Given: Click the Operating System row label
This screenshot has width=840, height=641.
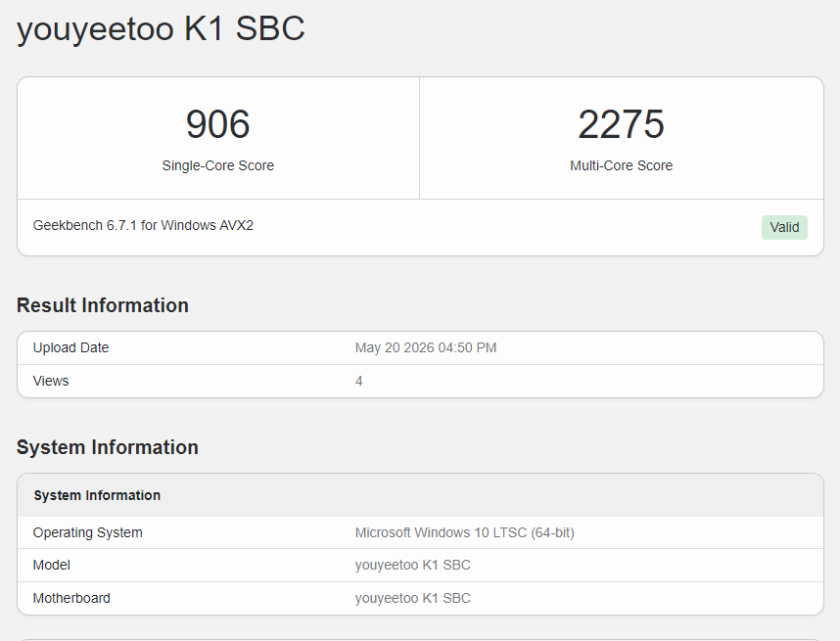Looking at the screenshot, I should point(88,532).
